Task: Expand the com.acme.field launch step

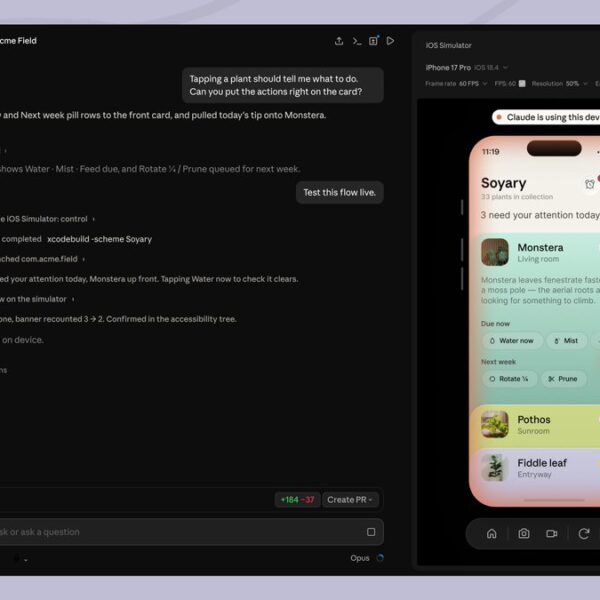Action: click(42, 259)
